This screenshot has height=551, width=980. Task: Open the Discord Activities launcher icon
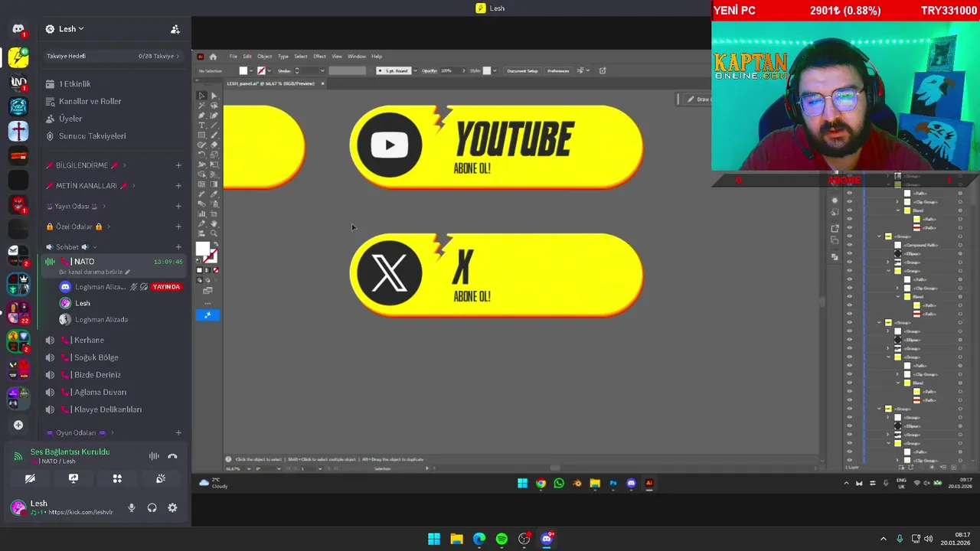pos(117,478)
